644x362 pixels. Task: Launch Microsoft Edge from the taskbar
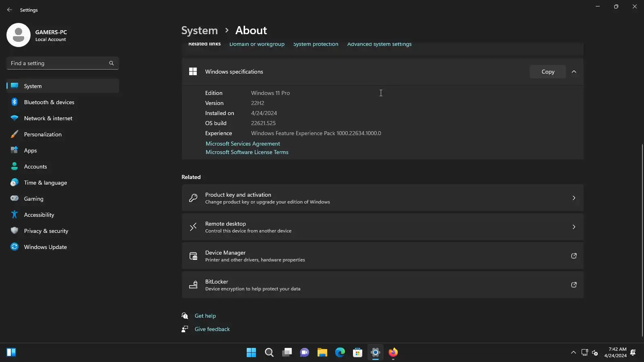click(340, 352)
